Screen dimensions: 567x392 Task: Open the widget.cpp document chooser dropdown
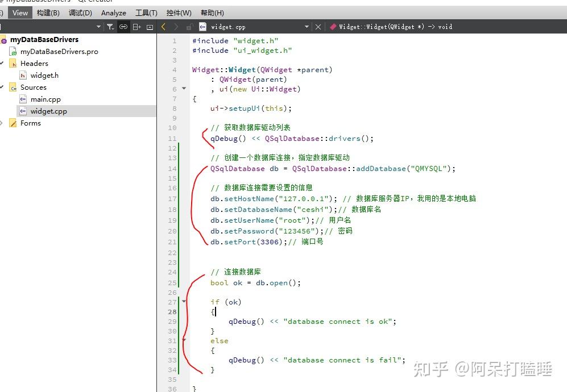coord(306,26)
